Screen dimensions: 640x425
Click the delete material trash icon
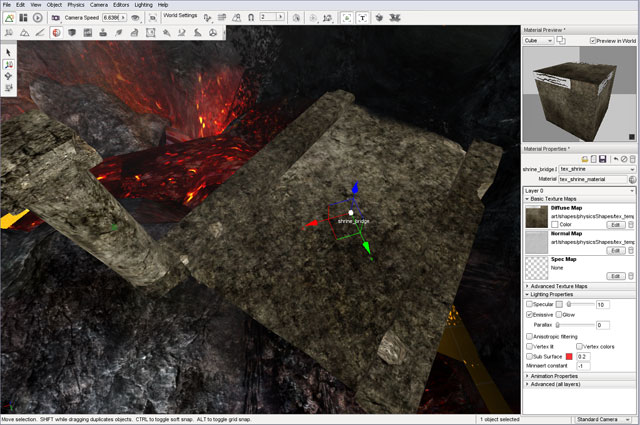[x=632, y=159]
